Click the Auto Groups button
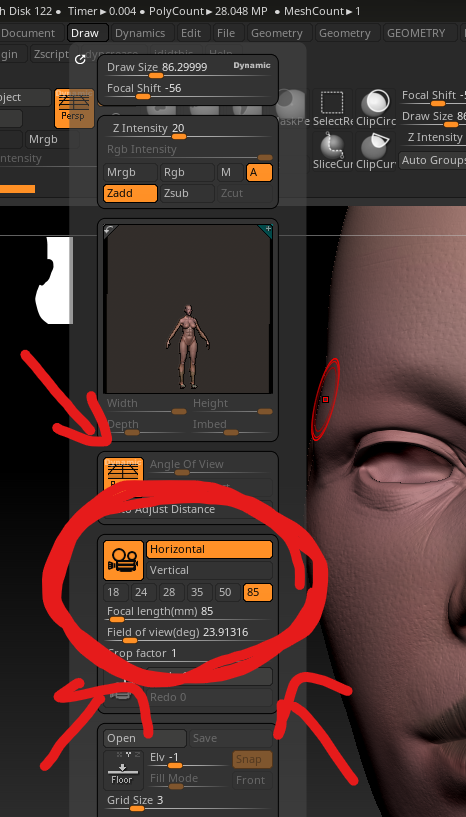This screenshot has width=466, height=817. [432, 160]
